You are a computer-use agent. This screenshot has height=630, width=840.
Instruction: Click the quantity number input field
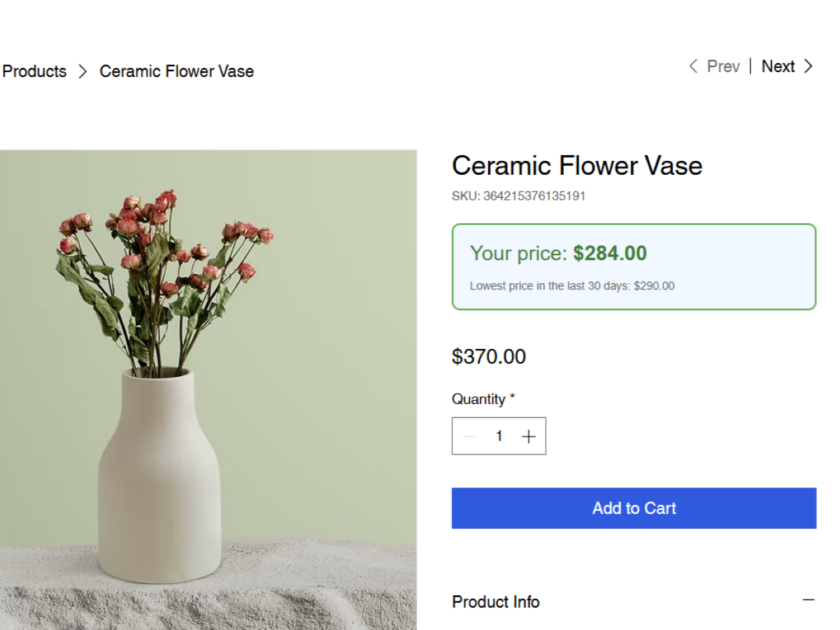499,436
